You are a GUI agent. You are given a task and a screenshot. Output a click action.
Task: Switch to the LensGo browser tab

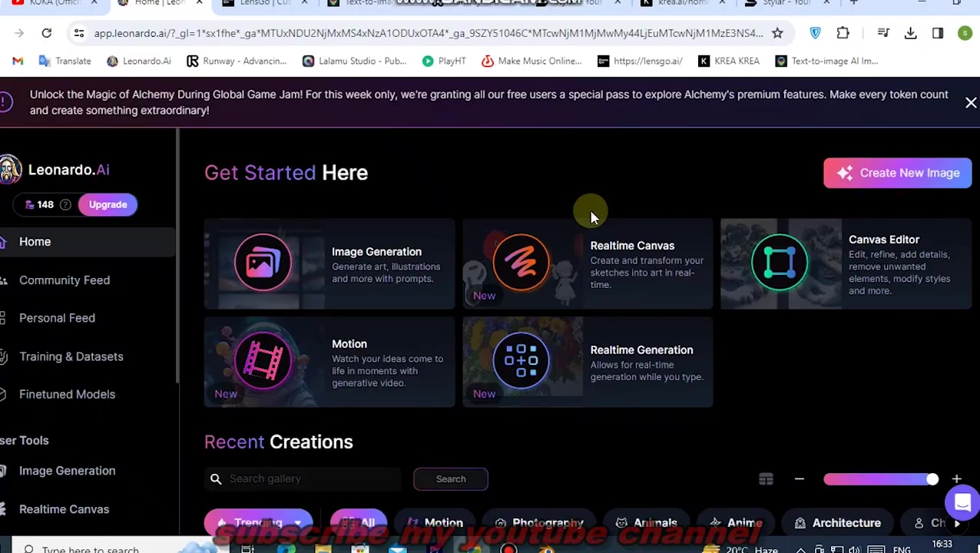tap(264, 3)
